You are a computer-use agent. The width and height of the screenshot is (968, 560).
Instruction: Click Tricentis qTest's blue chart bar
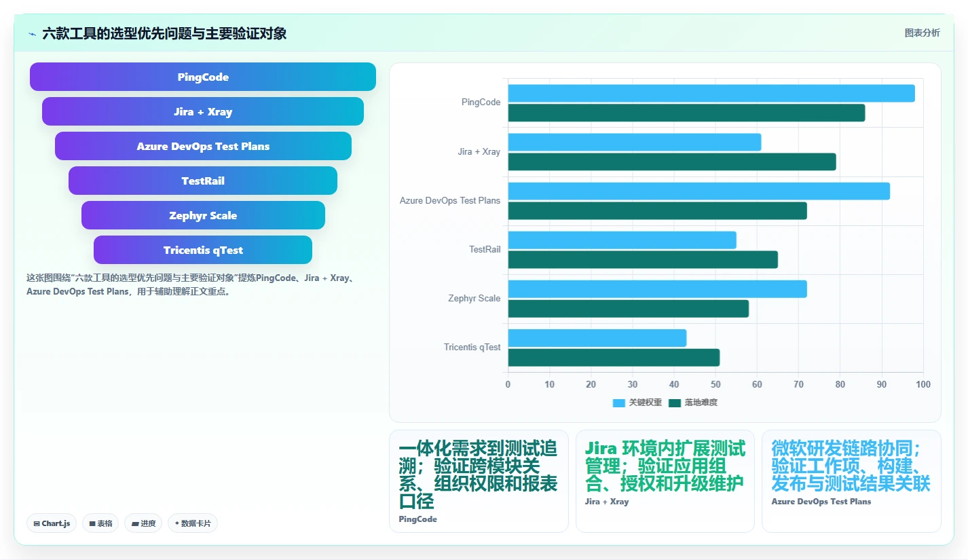pyautogui.click(x=597, y=337)
